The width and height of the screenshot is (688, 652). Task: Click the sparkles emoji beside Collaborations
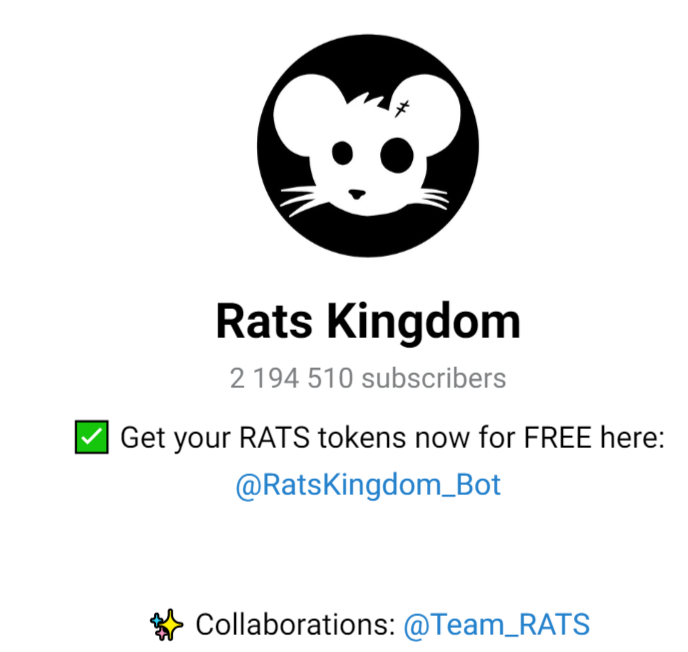click(166, 624)
